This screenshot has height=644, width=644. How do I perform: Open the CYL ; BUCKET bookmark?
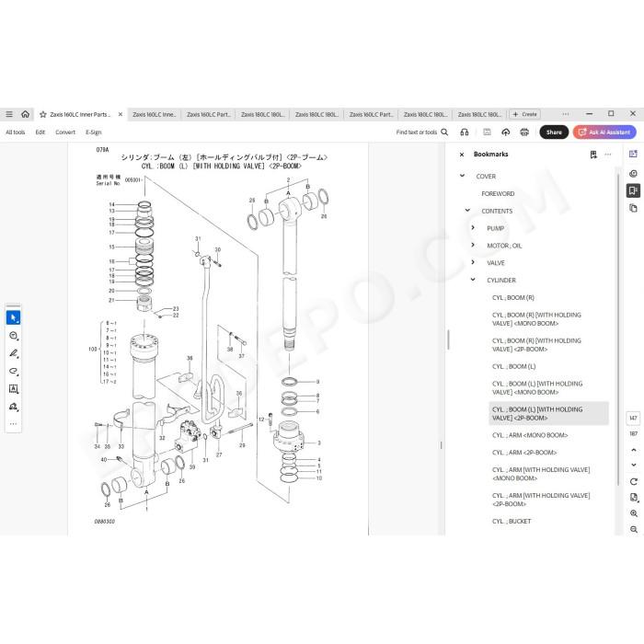(512, 522)
